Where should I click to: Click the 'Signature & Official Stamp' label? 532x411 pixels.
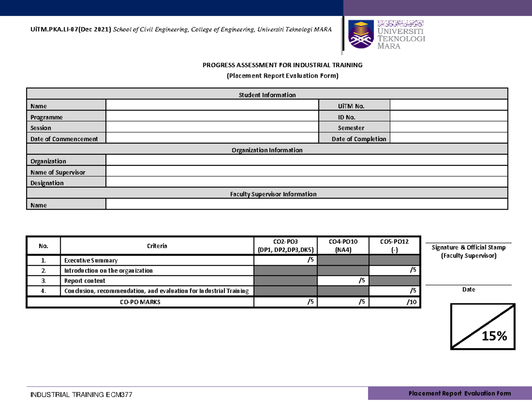(468, 247)
